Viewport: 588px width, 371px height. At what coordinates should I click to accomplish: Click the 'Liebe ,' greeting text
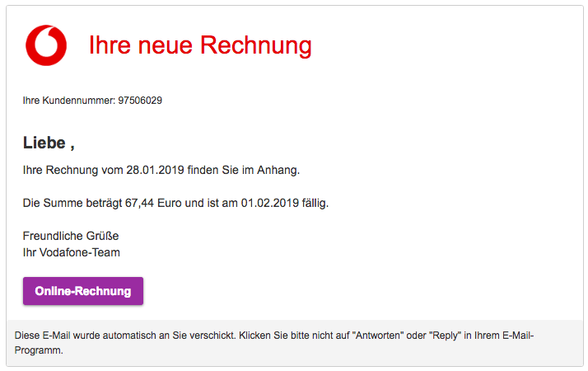[49, 143]
